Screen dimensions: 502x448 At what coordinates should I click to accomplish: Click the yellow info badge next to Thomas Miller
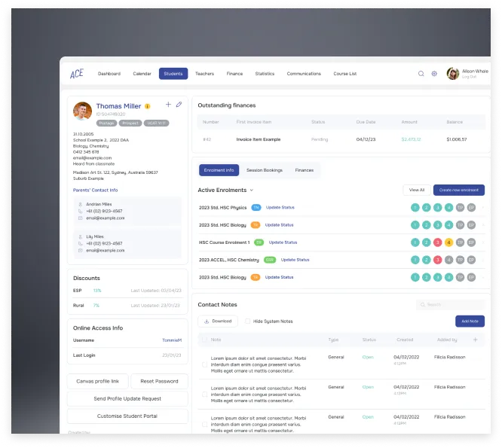point(148,106)
